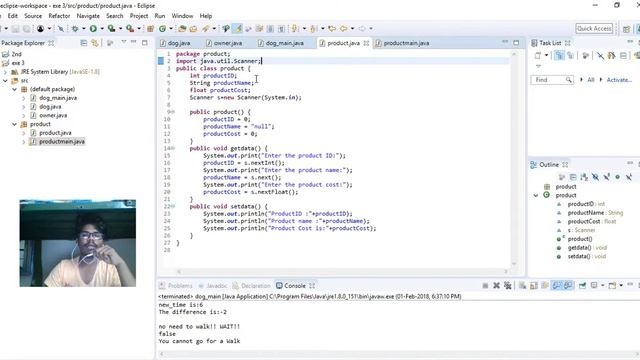Toggle the highlighted Word Wrap toolbar button
The image size is (640, 360).
click(x=237, y=29)
